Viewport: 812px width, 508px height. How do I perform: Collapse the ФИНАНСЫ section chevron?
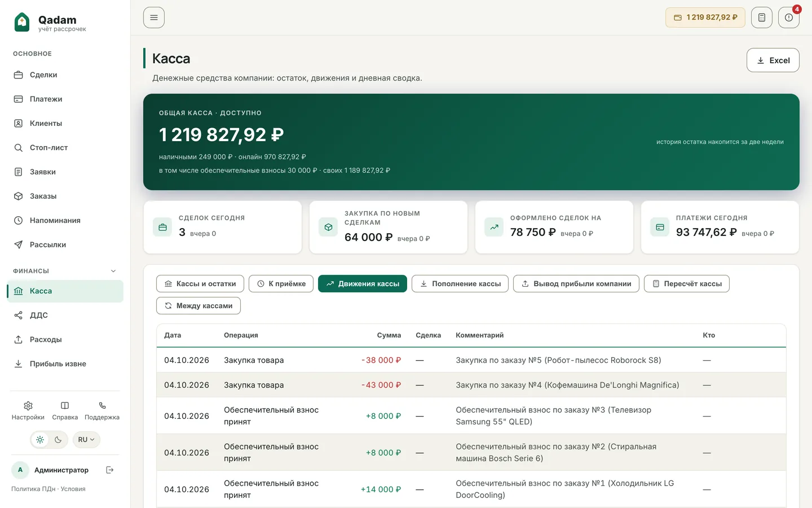pos(113,271)
